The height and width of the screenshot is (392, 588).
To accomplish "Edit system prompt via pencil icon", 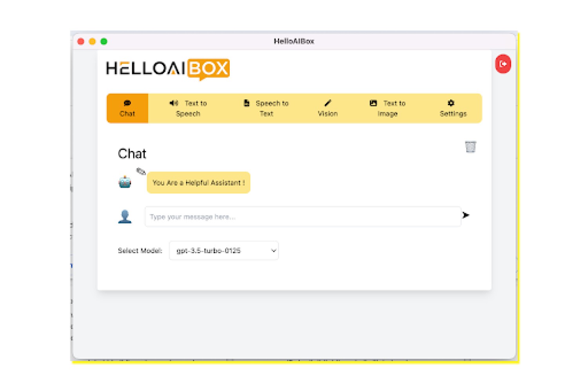I will coord(141,171).
